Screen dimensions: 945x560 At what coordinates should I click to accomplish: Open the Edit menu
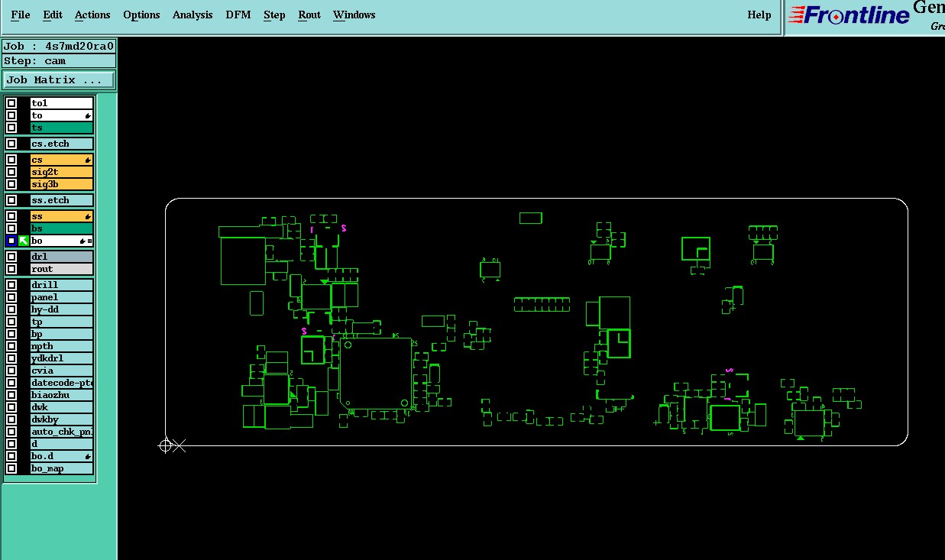[x=53, y=15]
